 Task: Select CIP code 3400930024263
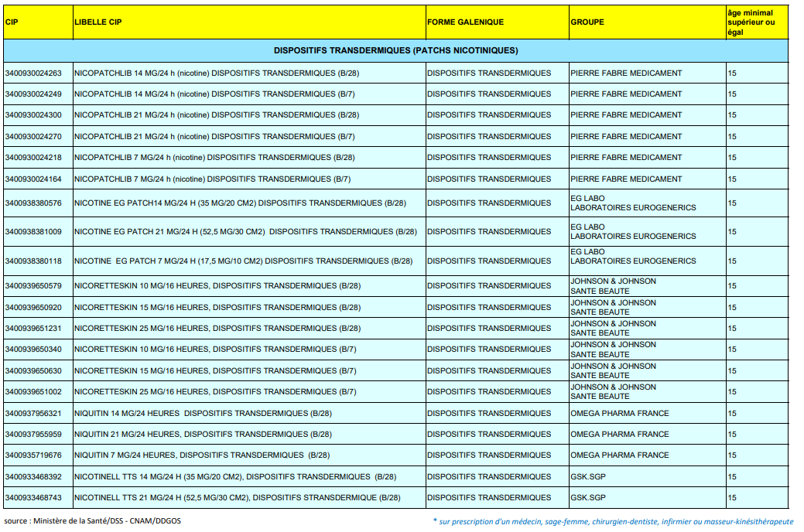point(33,73)
